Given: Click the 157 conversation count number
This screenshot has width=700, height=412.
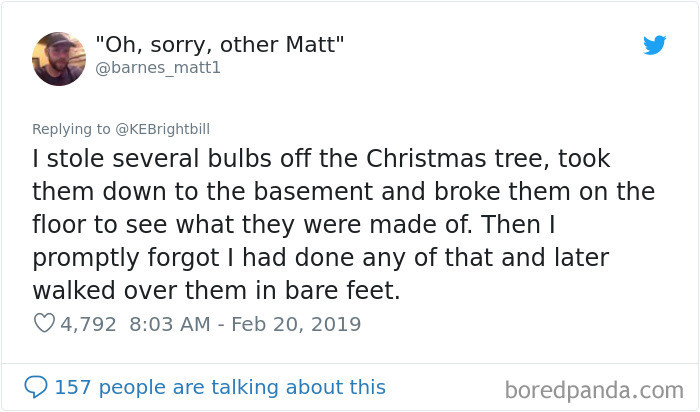Looking at the screenshot, I should coord(71,387).
